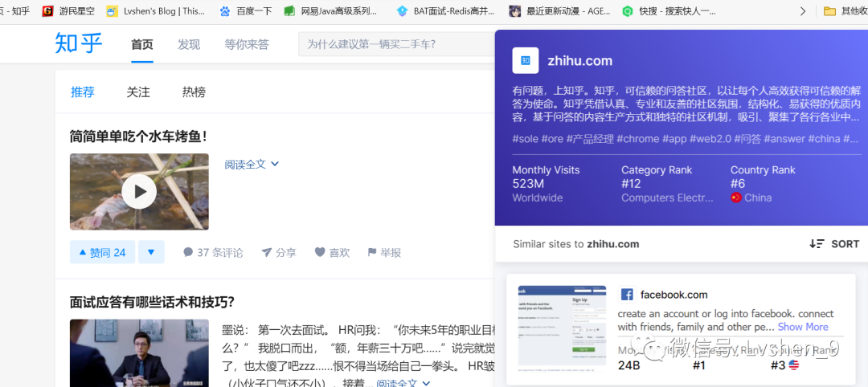
Task: Open the 其他 bookmarks folder
Action: click(845, 10)
